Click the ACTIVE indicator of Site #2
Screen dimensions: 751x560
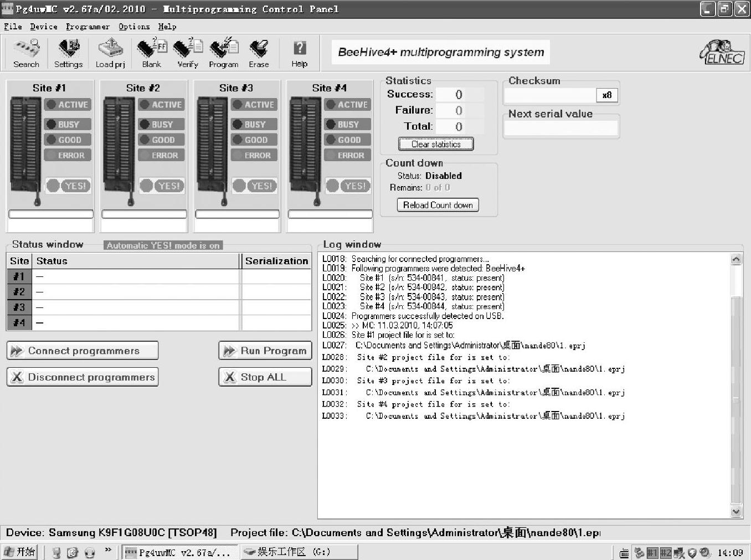tap(161, 105)
